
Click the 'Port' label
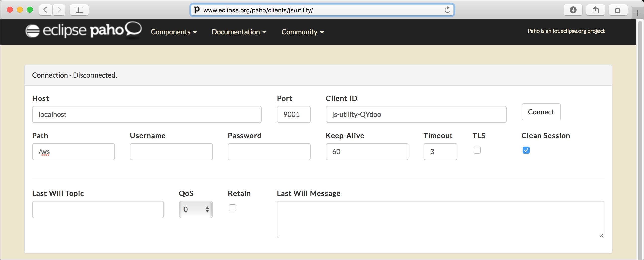pyautogui.click(x=284, y=98)
